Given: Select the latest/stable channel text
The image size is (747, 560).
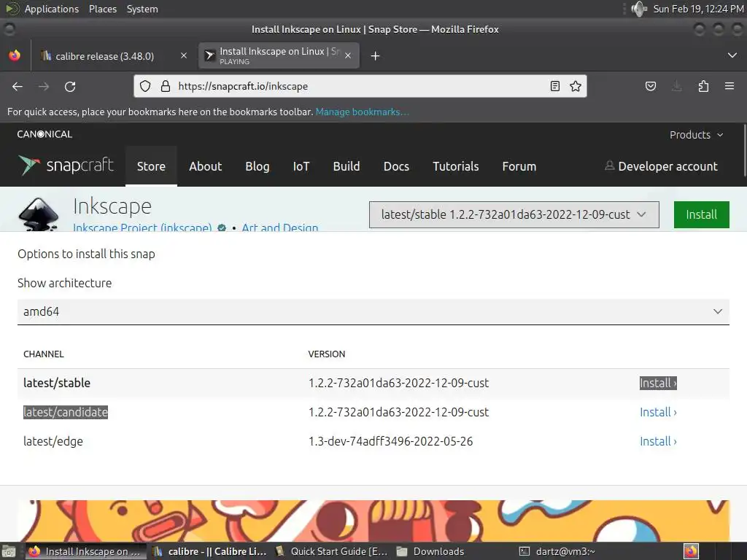Looking at the screenshot, I should [57, 383].
